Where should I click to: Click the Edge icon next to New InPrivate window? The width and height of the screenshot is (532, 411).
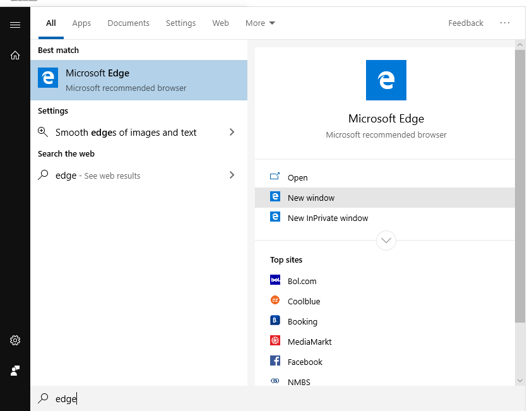(x=275, y=217)
